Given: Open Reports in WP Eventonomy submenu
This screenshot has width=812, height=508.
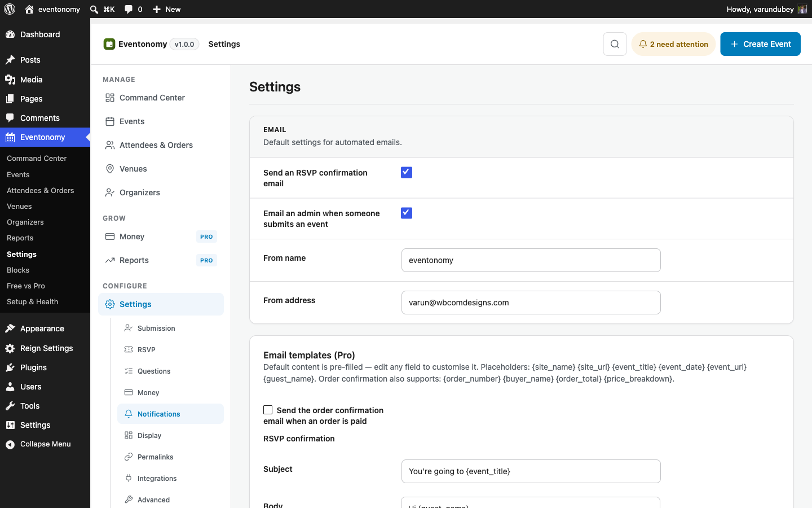Looking at the screenshot, I should coord(20,238).
